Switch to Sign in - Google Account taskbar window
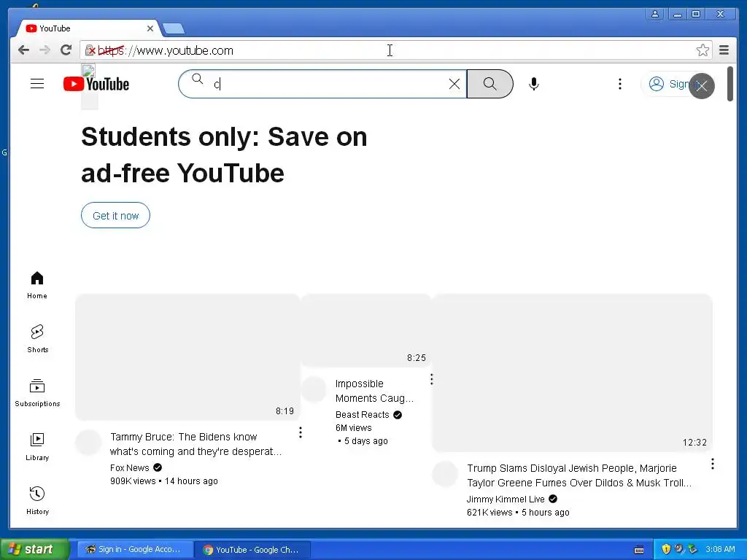The width and height of the screenshot is (747, 560). click(x=135, y=550)
